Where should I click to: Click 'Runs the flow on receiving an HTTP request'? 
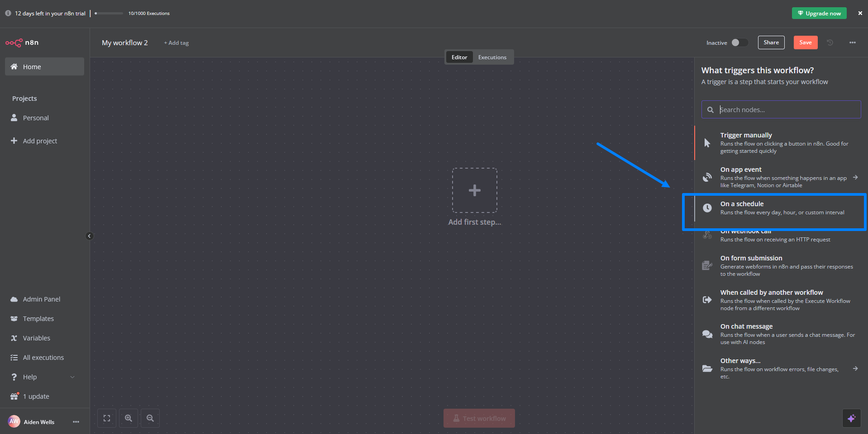pos(775,240)
